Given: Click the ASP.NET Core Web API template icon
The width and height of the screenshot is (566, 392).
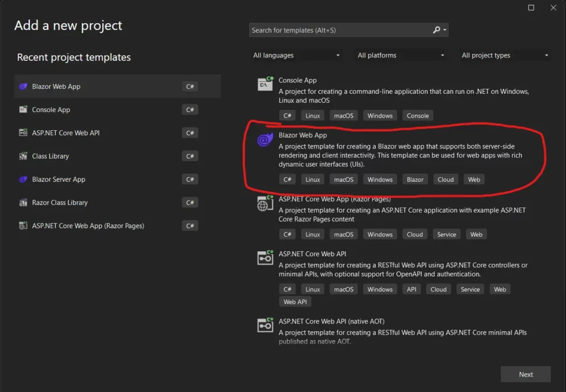Looking at the screenshot, I should 265,257.
